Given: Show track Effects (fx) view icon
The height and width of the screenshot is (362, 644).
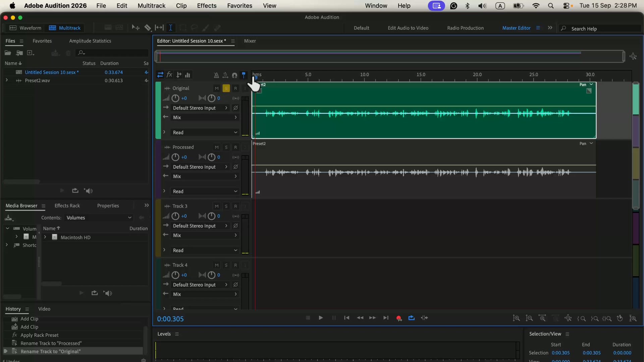Looking at the screenshot, I should 170,75.
